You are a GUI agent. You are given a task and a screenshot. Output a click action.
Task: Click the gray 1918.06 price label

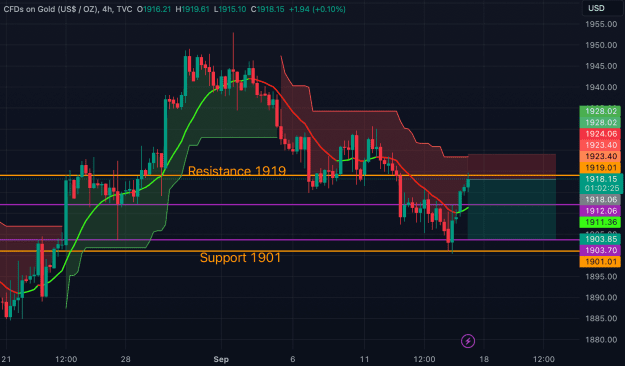click(600, 200)
